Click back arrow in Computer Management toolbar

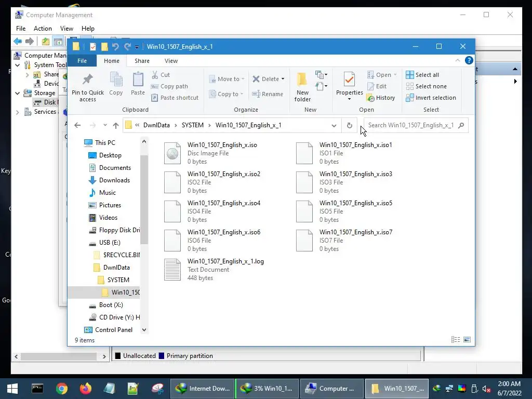pos(18,42)
